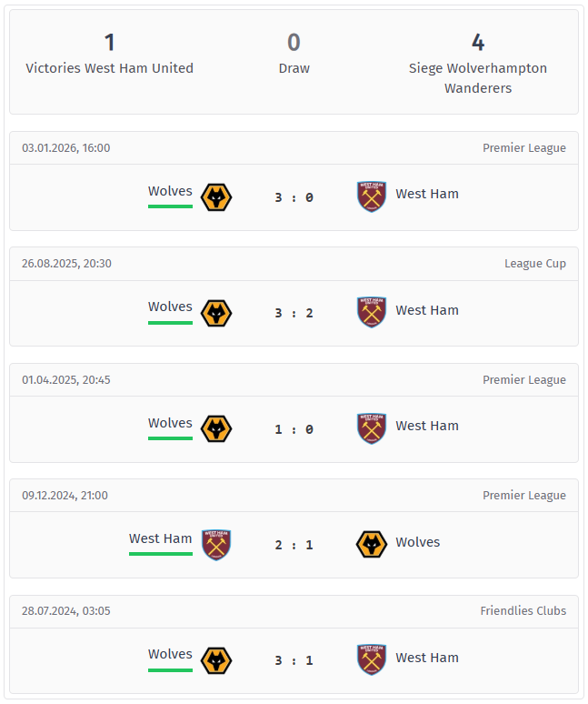Screen dimensions: 588x704
Task: Click West Ham crest in the 28.07.2024 friendly
Action: [x=372, y=659]
